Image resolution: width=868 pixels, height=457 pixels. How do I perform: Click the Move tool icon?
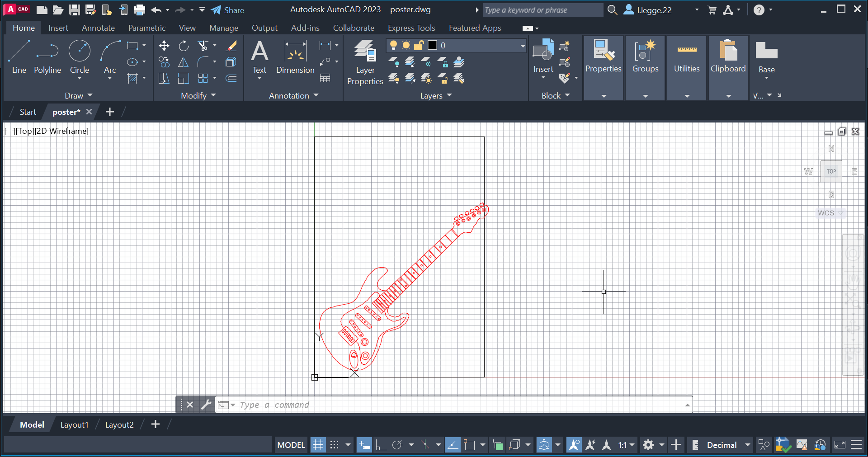pyautogui.click(x=164, y=46)
